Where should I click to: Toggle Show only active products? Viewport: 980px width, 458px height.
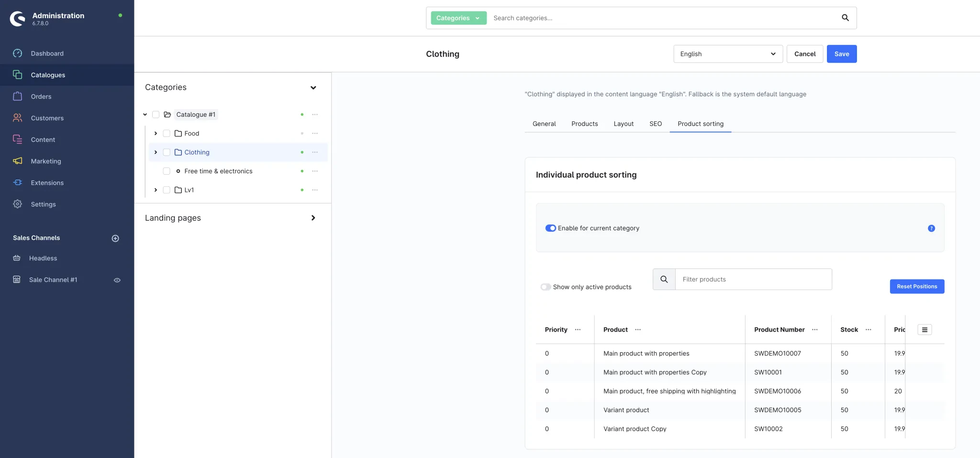(546, 287)
